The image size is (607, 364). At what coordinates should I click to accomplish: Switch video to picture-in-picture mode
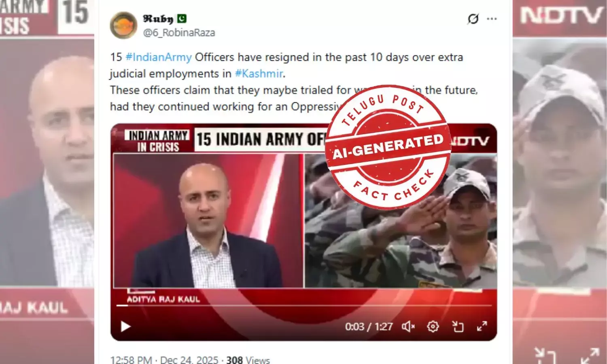tap(458, 326)
